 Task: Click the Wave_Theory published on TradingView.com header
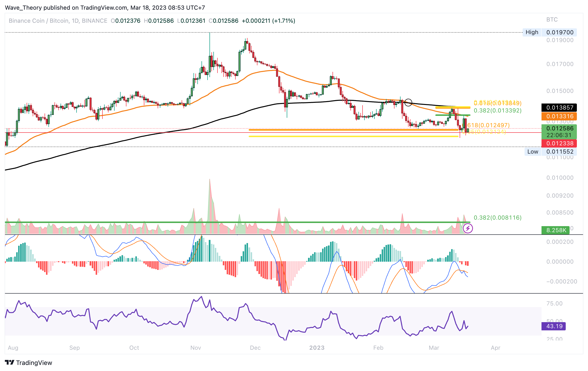pos(105,7)
